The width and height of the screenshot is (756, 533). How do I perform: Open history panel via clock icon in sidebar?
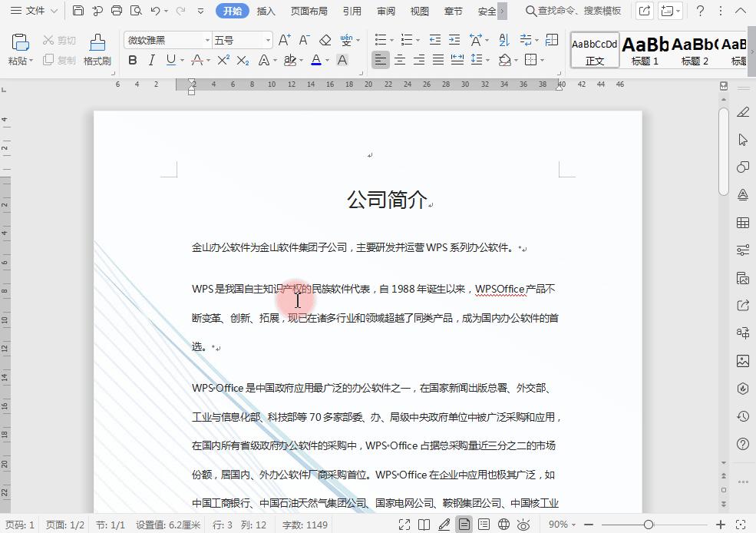tap(741, 415)
